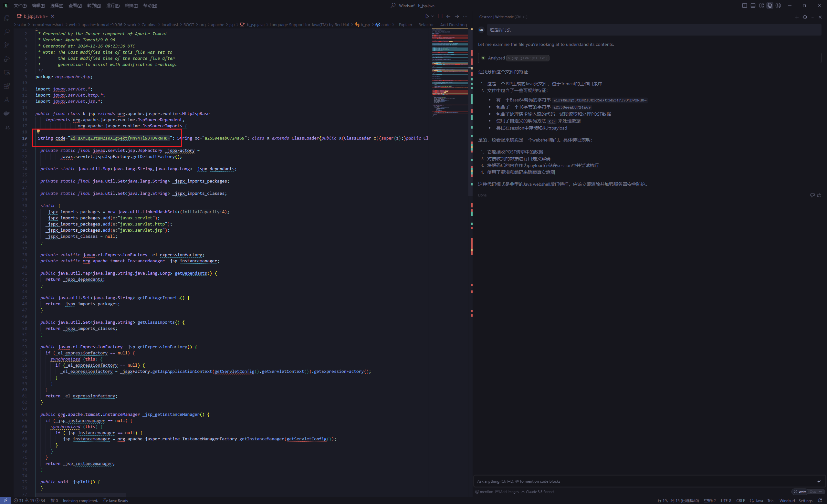Viewport: 827px width, 504px height.
Task: Open the Search view in the activity bar
Action: 7,32
